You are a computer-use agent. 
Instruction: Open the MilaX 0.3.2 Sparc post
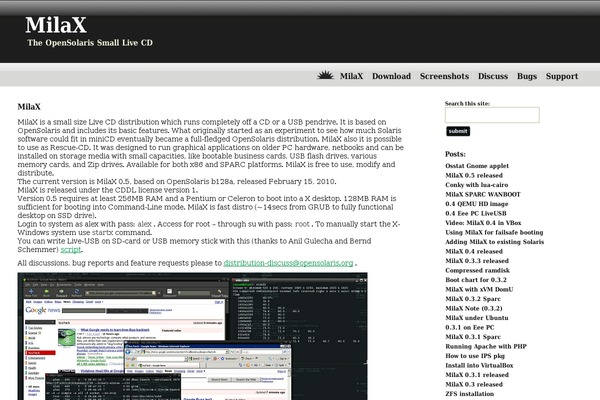coord(473,299)
